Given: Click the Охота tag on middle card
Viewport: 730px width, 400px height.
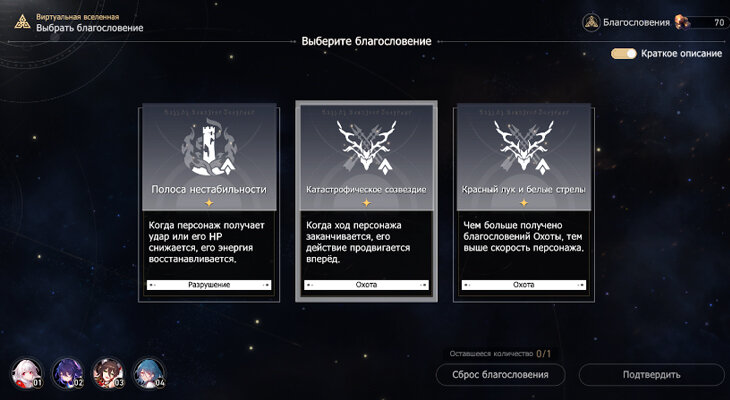Looking at the screenshot, I should [x=366, y=285].
